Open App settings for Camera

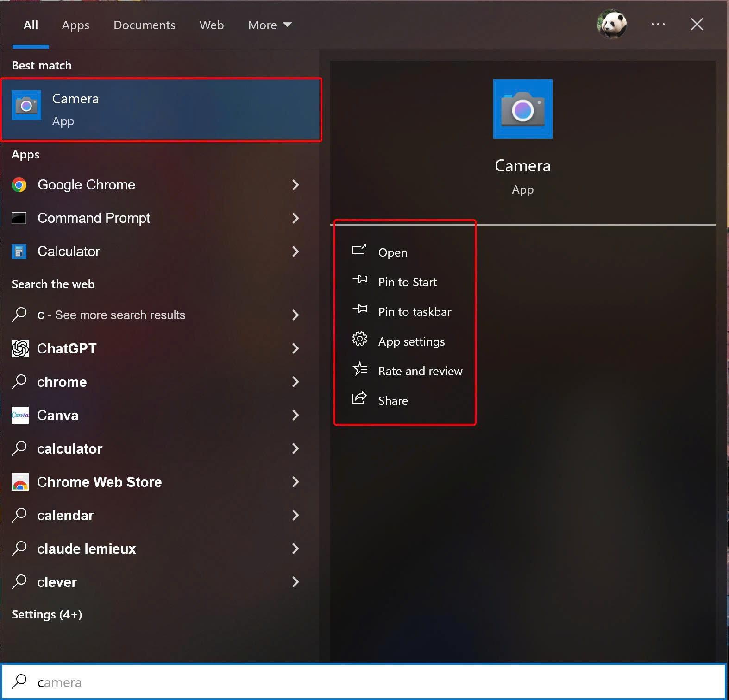tap(411, 342)
